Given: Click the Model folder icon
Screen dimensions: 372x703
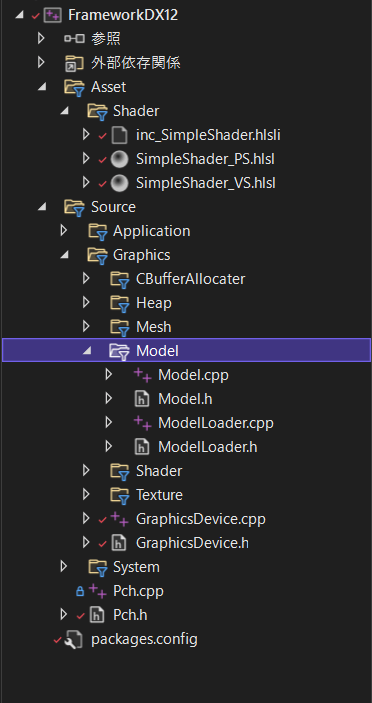Looking at the screenshot, I should click(119, 352).
